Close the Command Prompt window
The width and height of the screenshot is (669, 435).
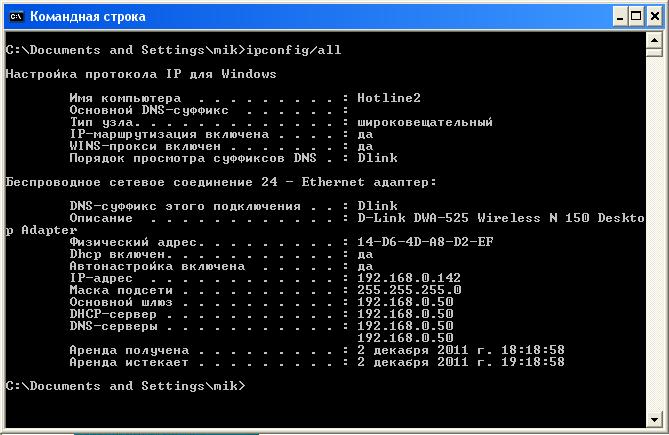[653, 16]
